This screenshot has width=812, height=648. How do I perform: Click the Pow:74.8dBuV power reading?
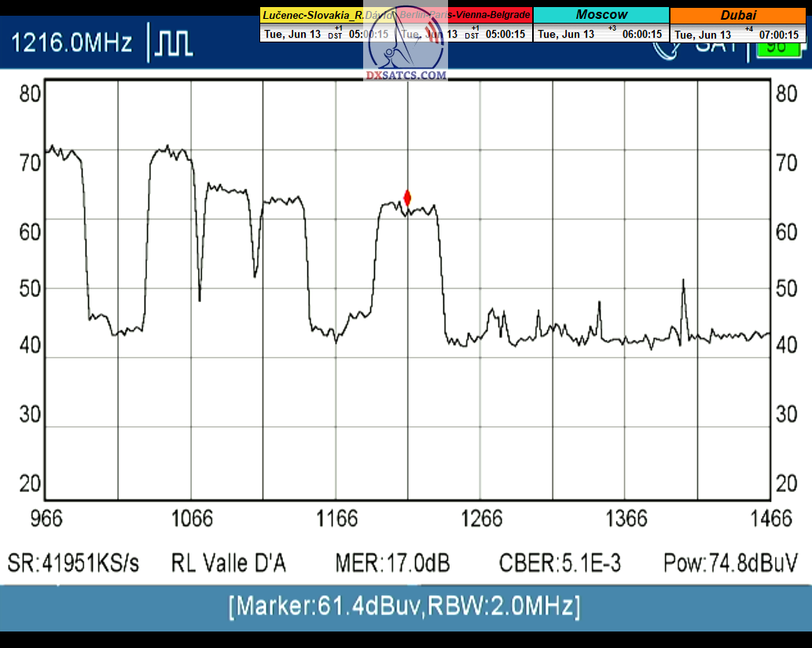click(x=731, y=563)
